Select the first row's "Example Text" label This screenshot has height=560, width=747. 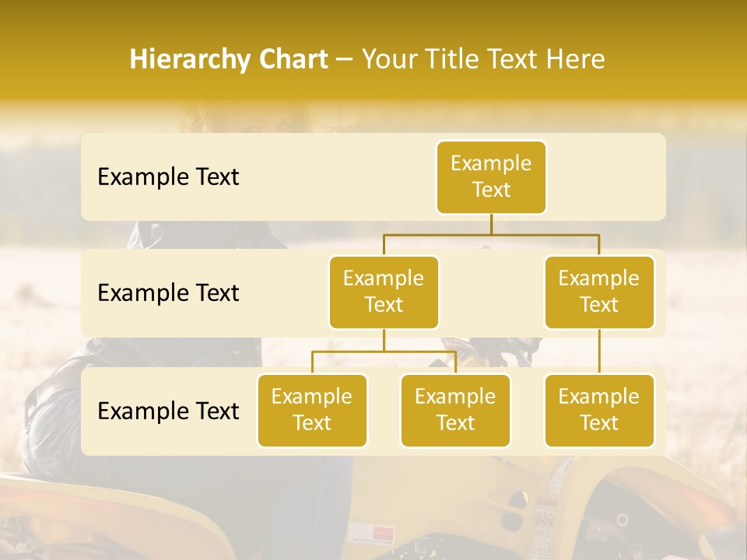point(168,177)
